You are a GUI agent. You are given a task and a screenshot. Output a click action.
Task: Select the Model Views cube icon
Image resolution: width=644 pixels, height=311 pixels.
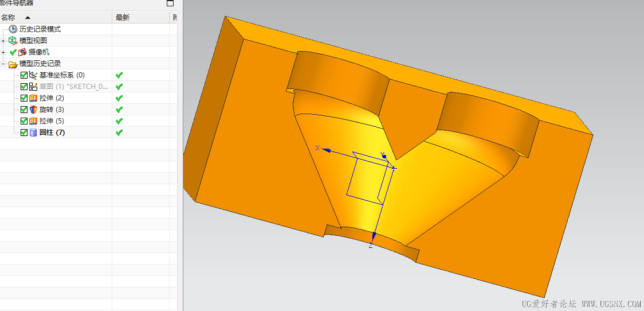point(13,41)
